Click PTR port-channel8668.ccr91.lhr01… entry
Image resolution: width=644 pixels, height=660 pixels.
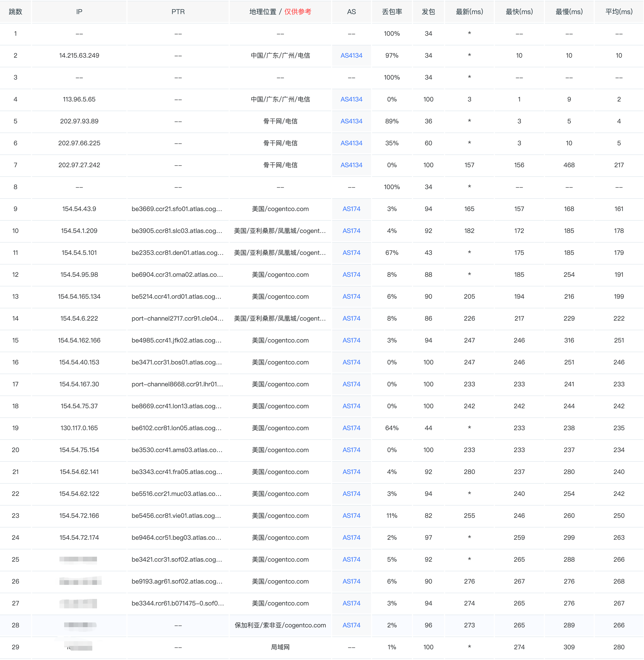[x=177, y=384]
